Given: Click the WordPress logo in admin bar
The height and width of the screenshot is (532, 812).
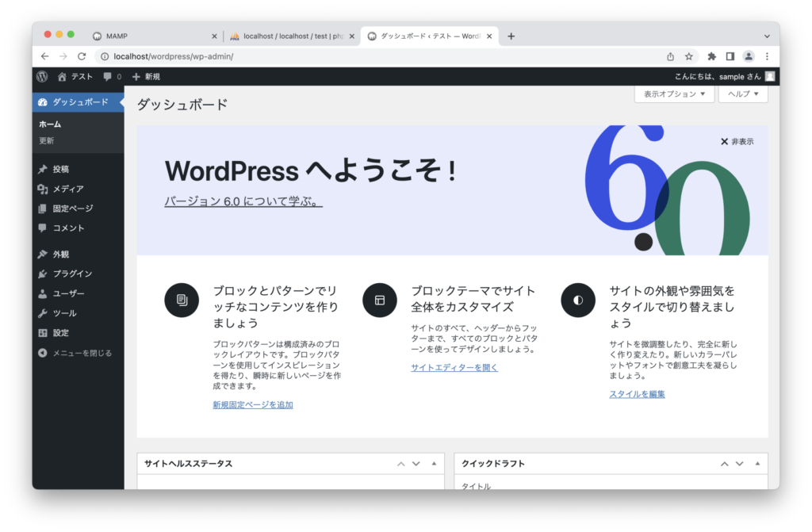Looking at the screenshot, I should [42, 76].
